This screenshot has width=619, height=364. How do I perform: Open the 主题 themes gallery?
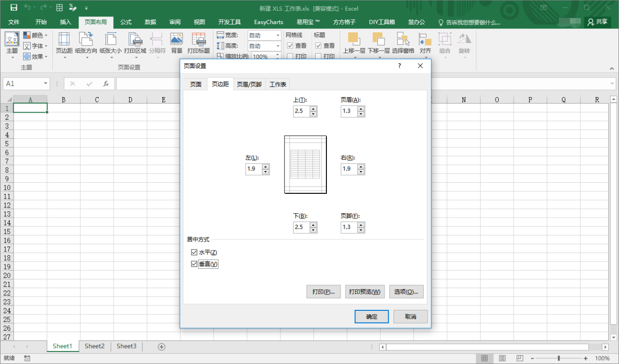pyautogui.click(x=12, y=46)
